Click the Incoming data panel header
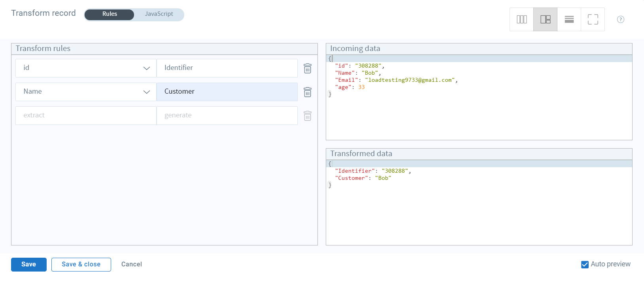644x283 pixels. pyautogui.click(x=479, y=49)
